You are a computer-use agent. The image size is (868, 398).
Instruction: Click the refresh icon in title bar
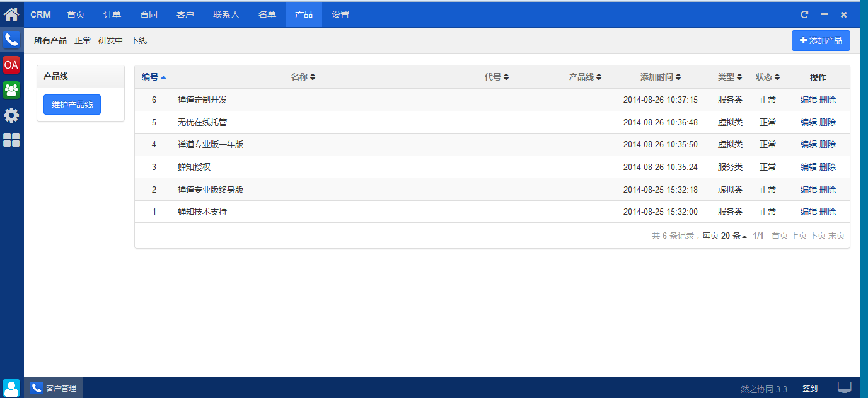[x=804, y=14]
